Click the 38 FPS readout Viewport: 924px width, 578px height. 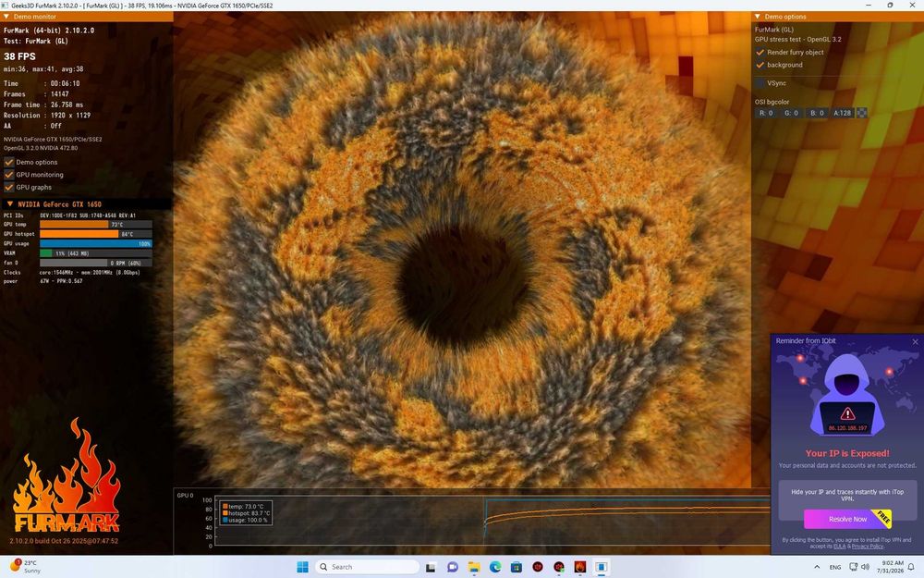19,56
